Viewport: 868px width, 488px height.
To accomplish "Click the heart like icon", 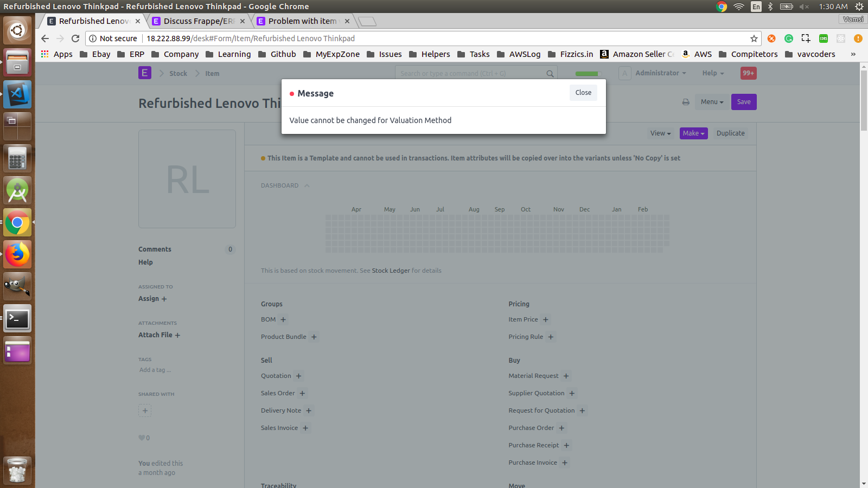I will [142, 438].
